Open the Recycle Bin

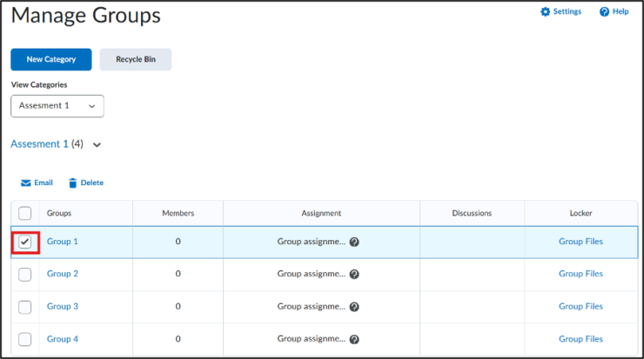click(136, 60)
